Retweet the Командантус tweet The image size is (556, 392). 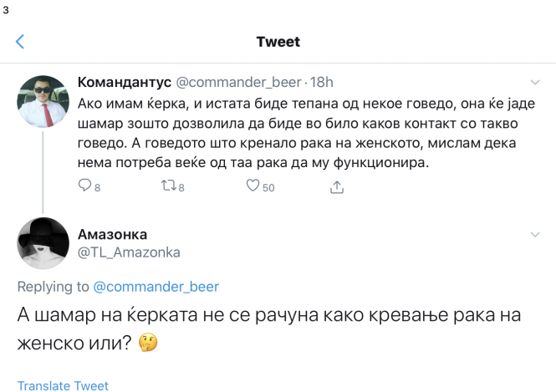[x=166, y=186]
